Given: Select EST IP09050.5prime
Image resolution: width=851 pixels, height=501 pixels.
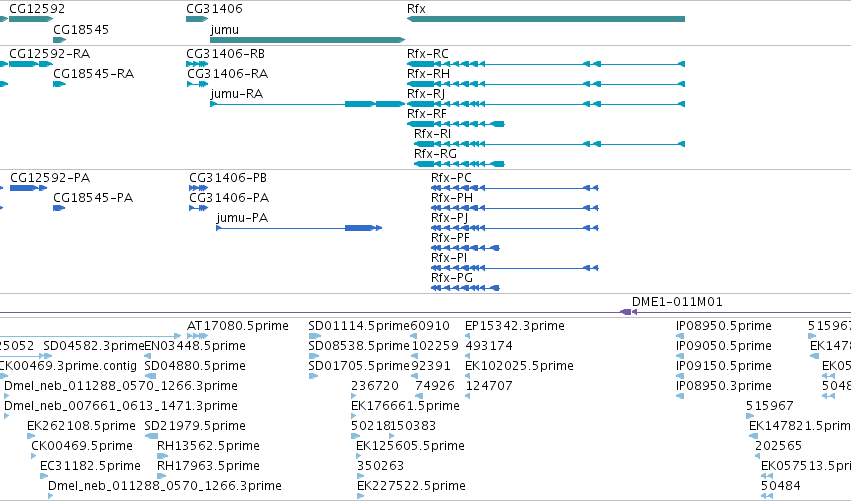Looking at the screenshot, I should coord(723,346).
